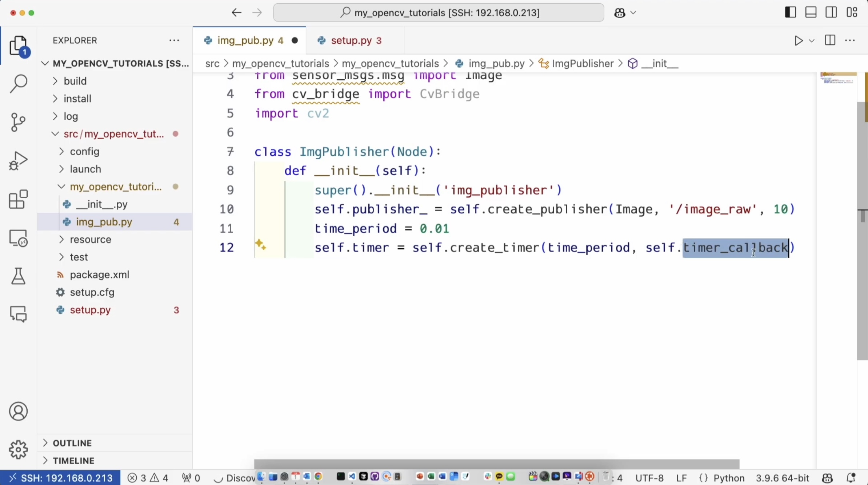Toggle Primary Side Bar visibility
The width and height of the screenshot is (868, 485).
790,13
